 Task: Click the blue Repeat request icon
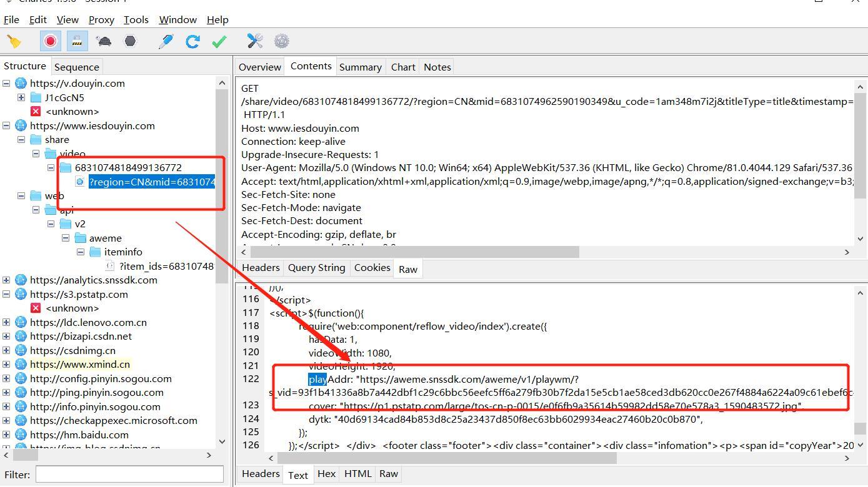click(x=192, y=41)
